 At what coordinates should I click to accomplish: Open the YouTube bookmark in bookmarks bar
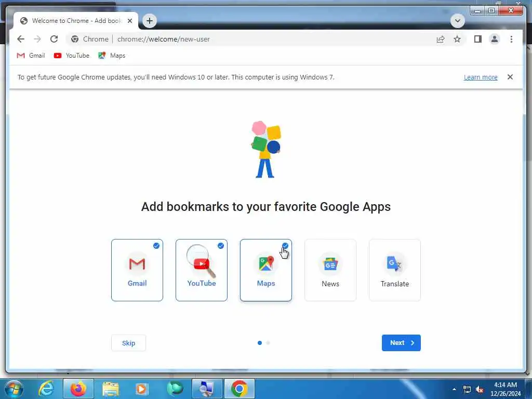pyautogui.click(x=72, y=55)
